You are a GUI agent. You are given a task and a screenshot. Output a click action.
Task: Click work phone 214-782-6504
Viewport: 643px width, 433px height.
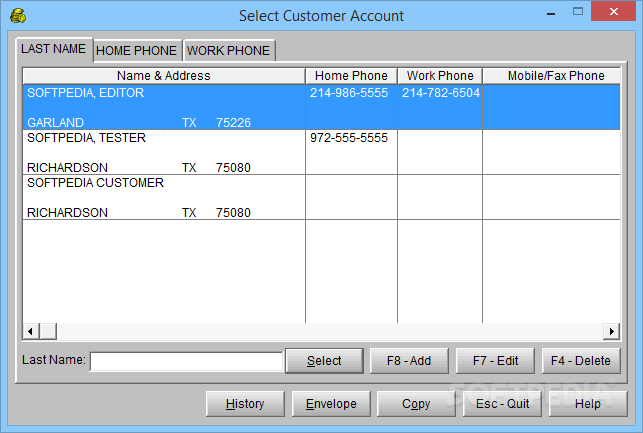pyautogui.click(x=441, y=93)
